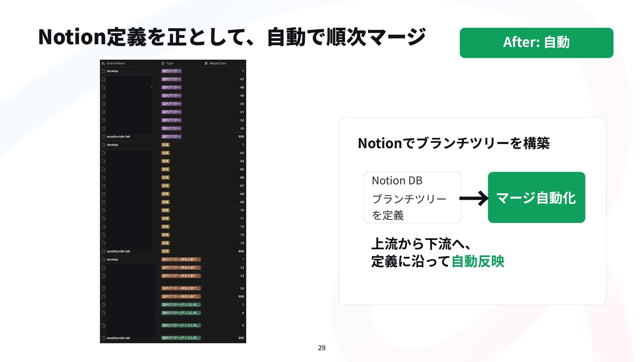644x362 pixels.
Task: Select page icon in MergeOrder 51 row
Action: pyautogui.click(x=104, y=112)
